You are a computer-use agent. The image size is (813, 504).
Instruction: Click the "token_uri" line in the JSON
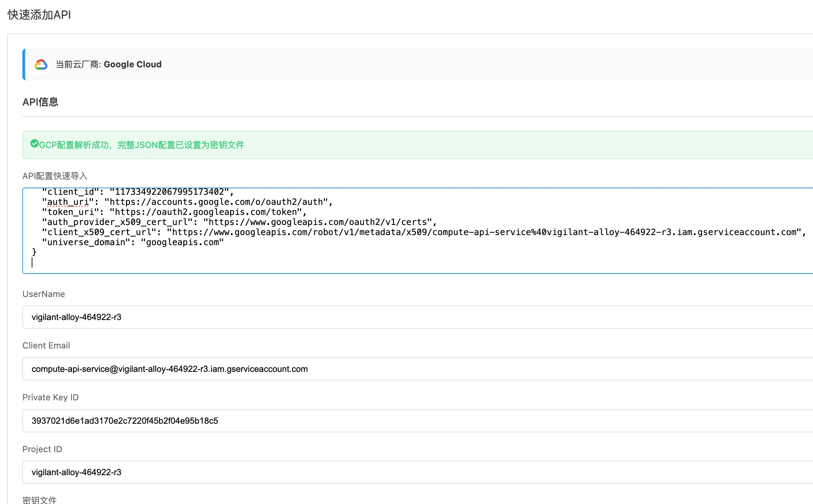(x=174, y=212)
